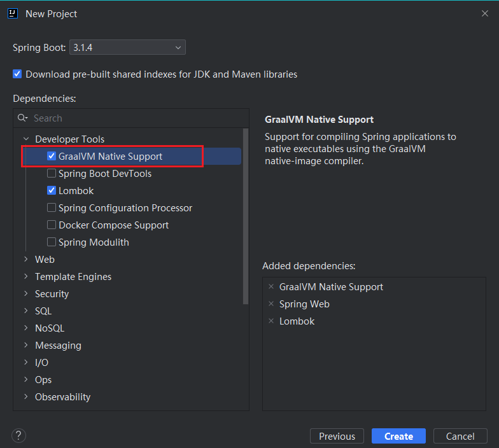This screenshot has width=499, height=448.
Task: Uncheck the Lombok checkbox
Action: [52, 190]
